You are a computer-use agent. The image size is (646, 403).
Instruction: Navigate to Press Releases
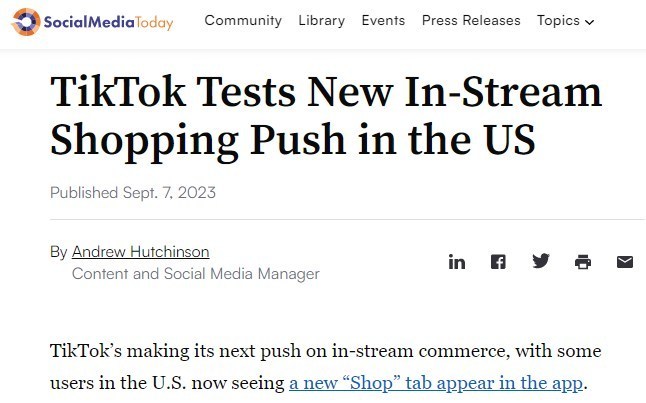pyautogui.click(x=471, y=20)
